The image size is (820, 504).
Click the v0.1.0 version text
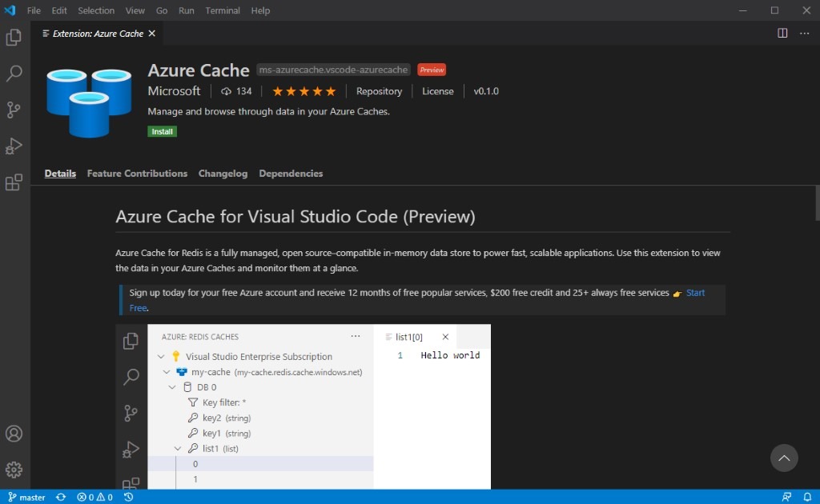[486, 91]
